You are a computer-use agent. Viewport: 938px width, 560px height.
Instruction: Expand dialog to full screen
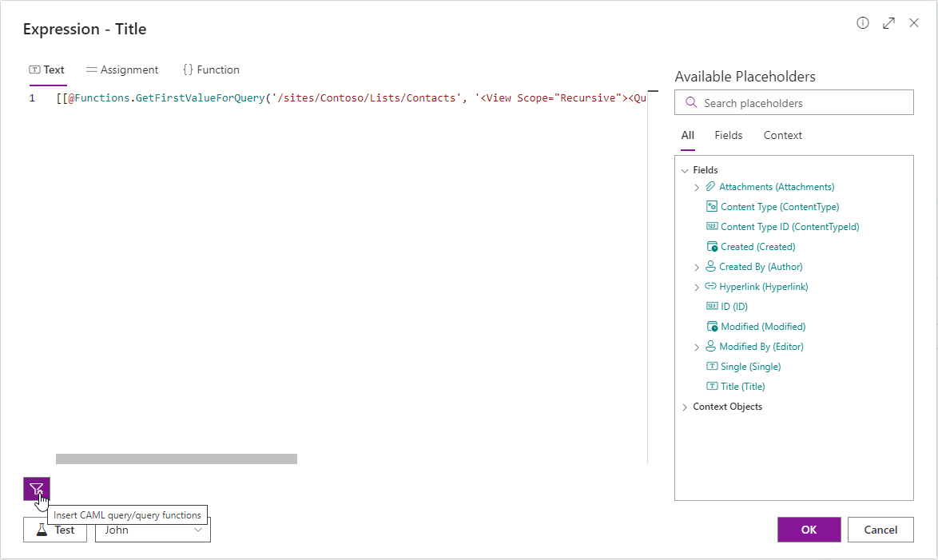coord(888,23)
